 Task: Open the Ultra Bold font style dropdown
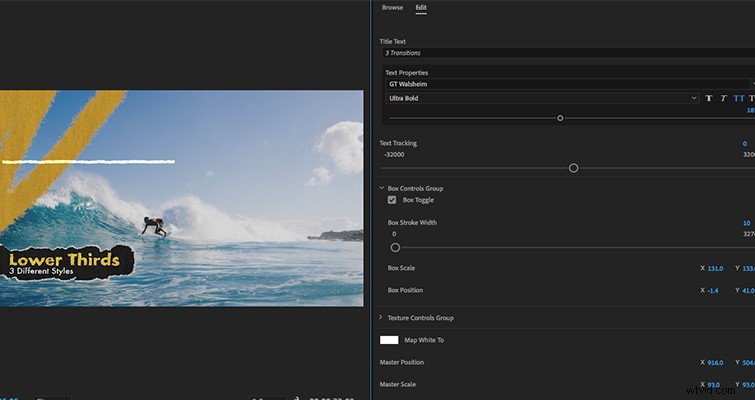542,98
